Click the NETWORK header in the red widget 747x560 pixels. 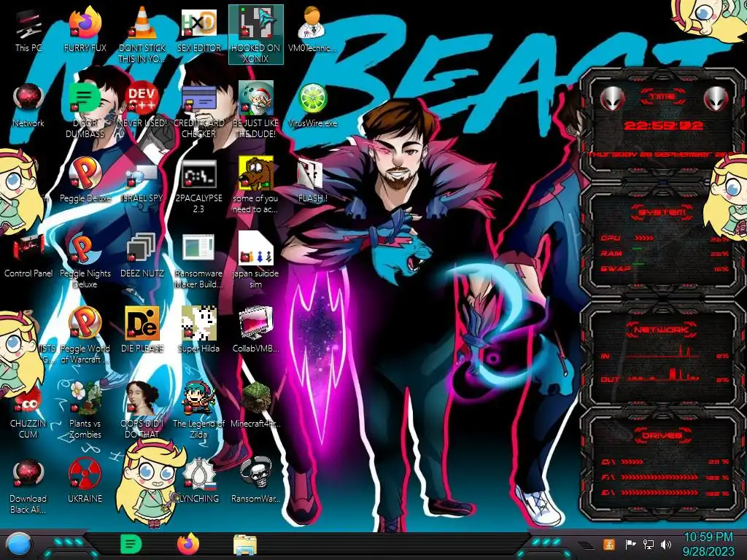point(662,330)
